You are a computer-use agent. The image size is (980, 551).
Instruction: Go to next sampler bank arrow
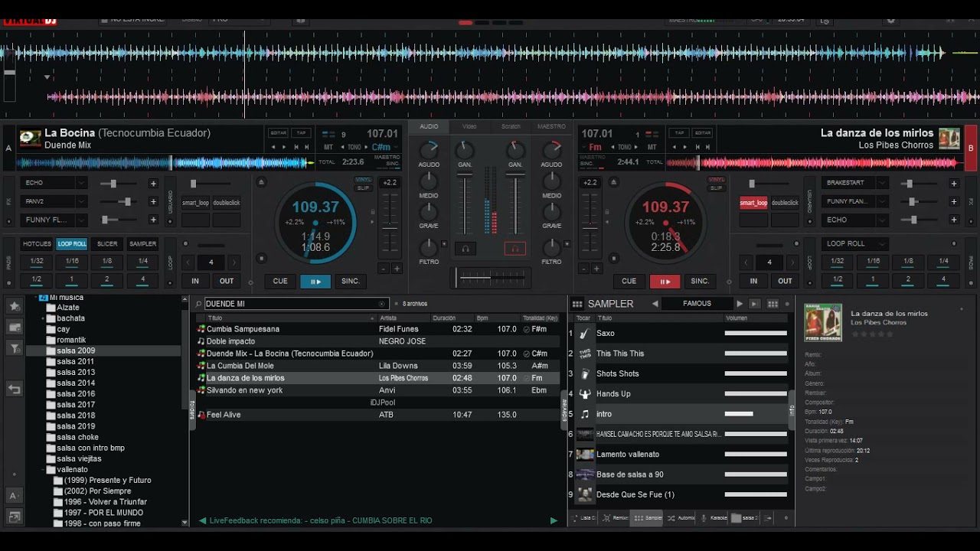740,304
